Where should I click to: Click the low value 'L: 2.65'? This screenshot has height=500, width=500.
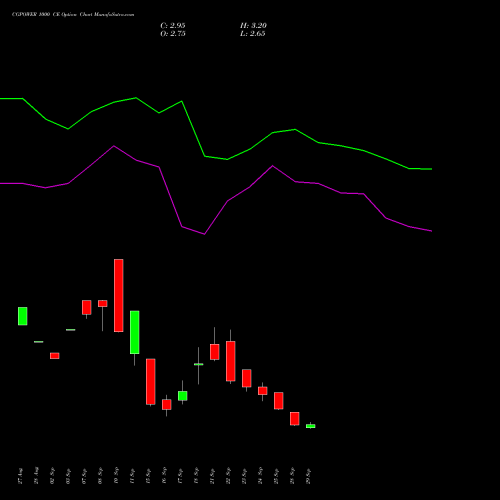[x=253, y=34]
